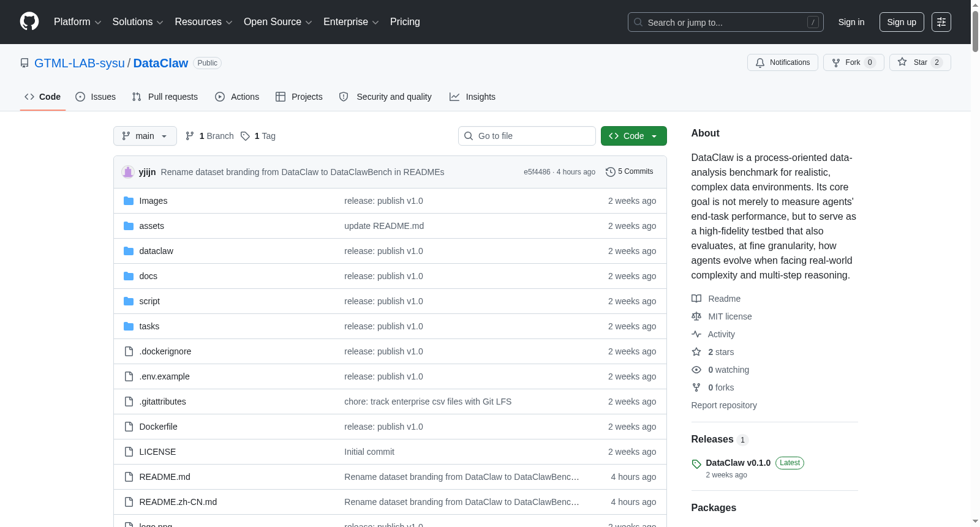Open the script folder icon
980x527 pixels.
pos(129,301)
